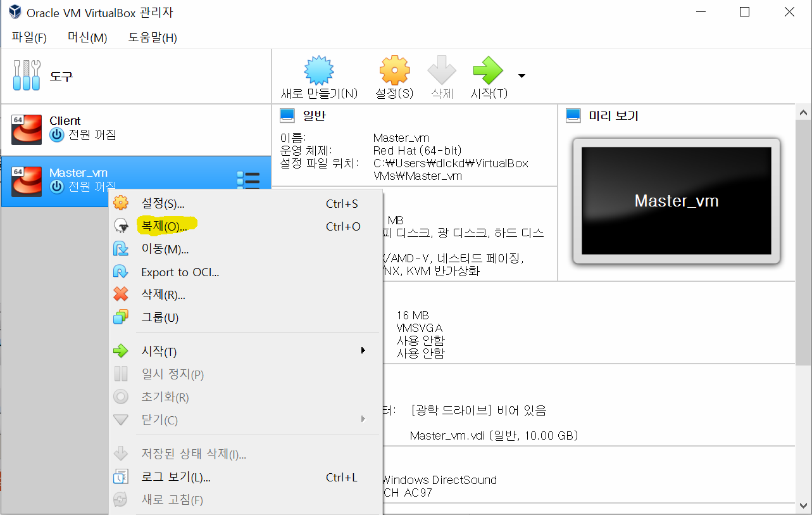Click Discard Saved State (저장된 상태 삭제) entry
The height and width of the screenshot is (515, 812).
246,454
